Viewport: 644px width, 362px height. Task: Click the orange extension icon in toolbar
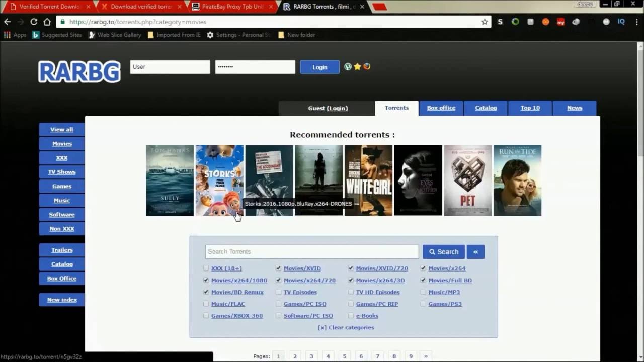tap(545, 22)
